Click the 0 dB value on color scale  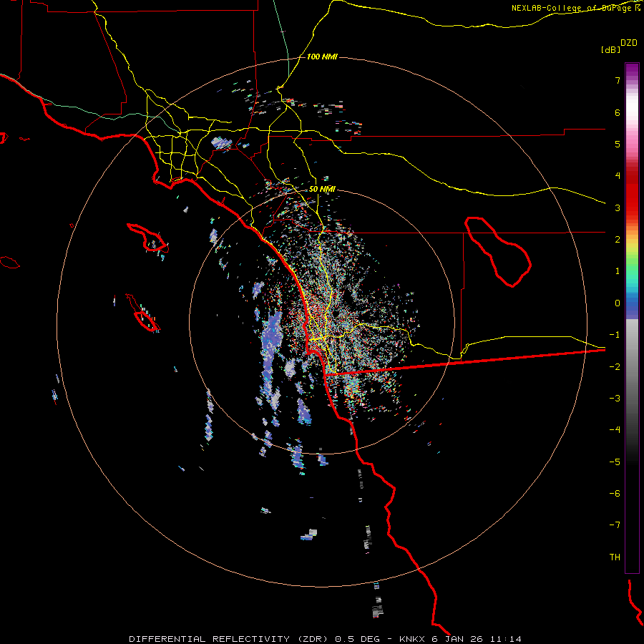[618, 303]
